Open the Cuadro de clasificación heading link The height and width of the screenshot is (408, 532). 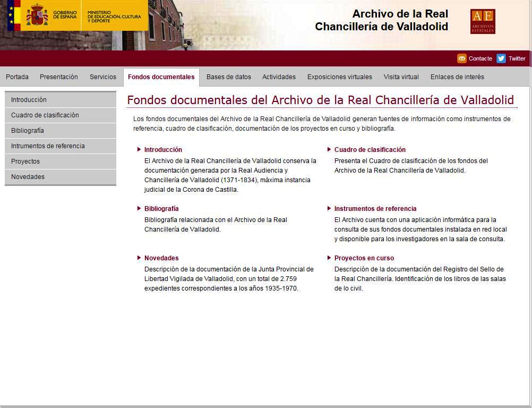[370, 150]
